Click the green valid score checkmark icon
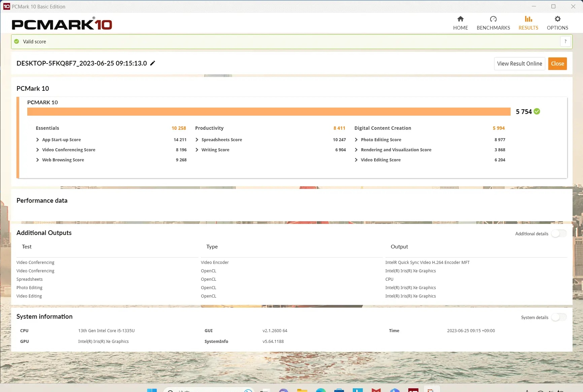 click(16, 41)
